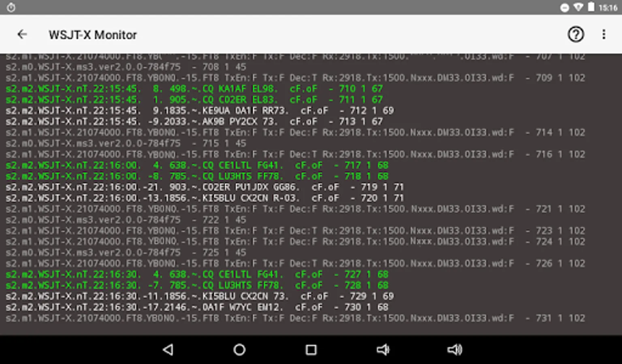Raise volume with the louder speaker icon
This screenshot has height=364, width=622.
(x=454, y=350)
